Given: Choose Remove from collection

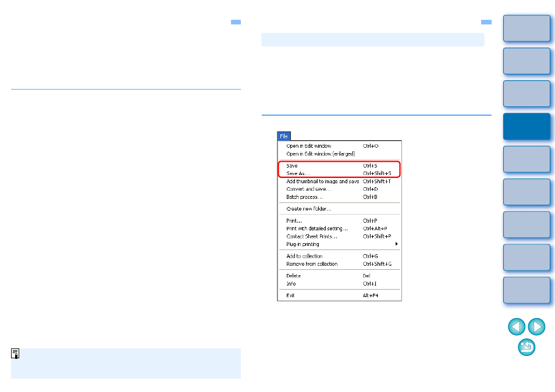Looking at the screenshot, I should [x=339, y=264].
